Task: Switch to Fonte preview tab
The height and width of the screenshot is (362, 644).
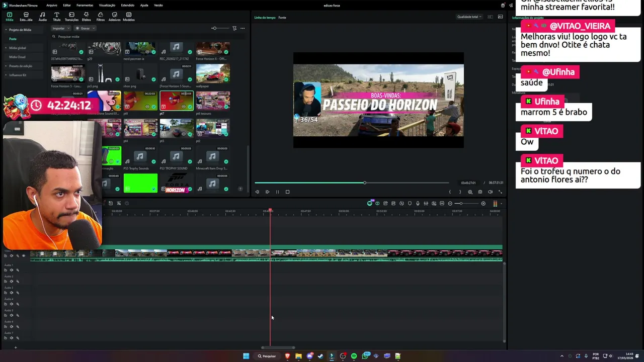Action: (282, 18)
